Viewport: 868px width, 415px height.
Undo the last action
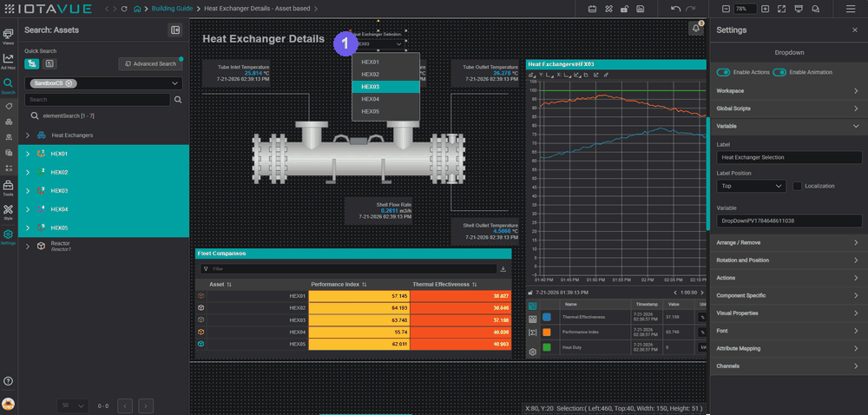click(x=675, y=9)
